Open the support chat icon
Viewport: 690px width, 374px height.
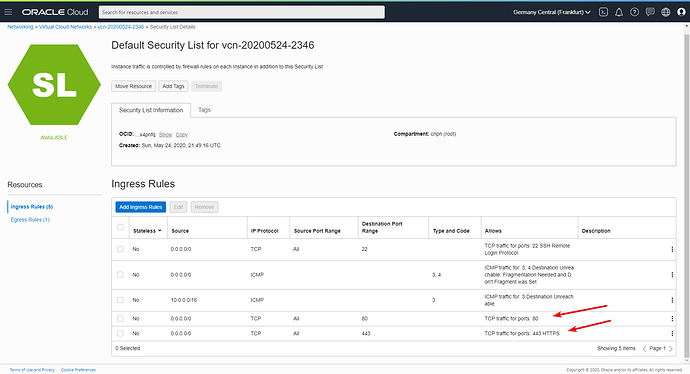(x=650, y=12)
